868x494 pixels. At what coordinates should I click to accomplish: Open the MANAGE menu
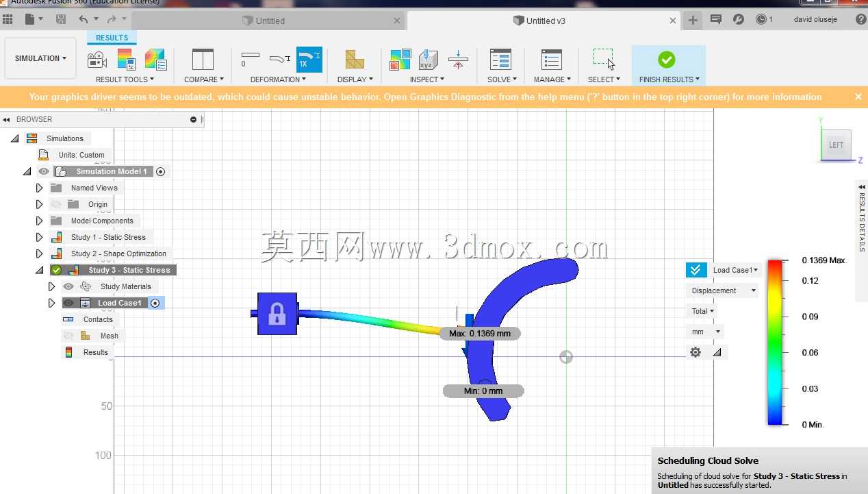(x=552, y=79)
